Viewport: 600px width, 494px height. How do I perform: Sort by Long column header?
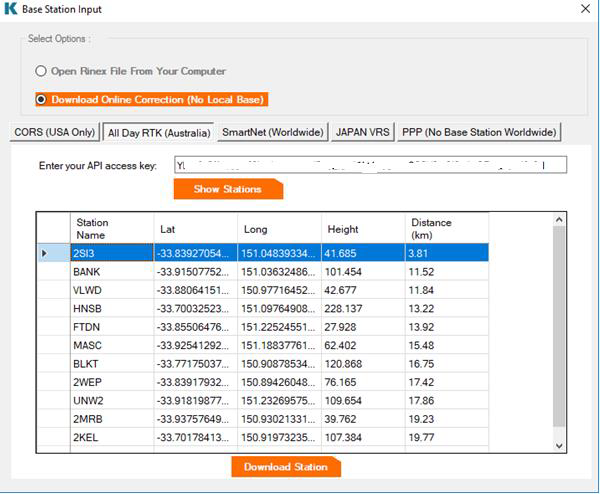[x=279, y=229]
